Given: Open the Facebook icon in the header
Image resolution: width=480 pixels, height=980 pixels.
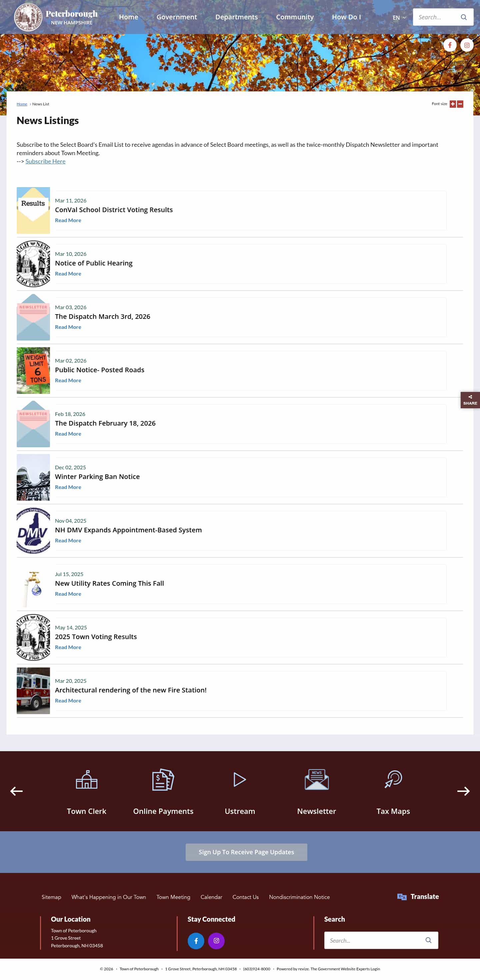Looking at the screenshot, I should click(450, 45).
